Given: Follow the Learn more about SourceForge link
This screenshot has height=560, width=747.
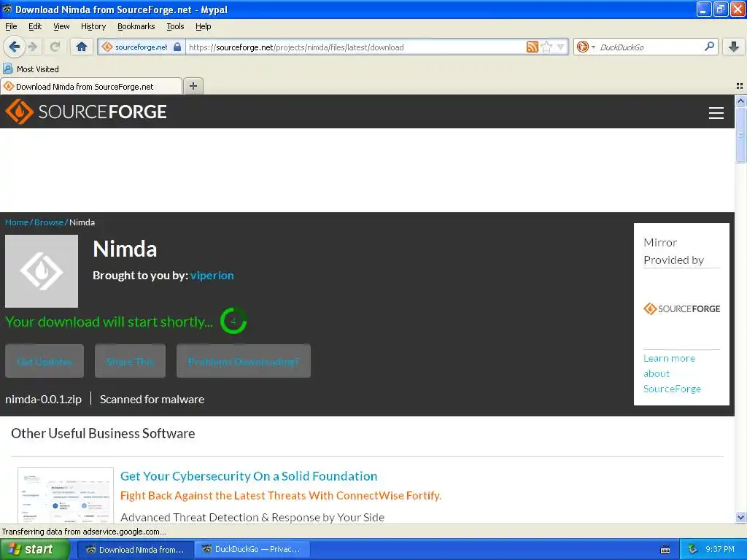Looking at the screenshot, I should [672, 373].
